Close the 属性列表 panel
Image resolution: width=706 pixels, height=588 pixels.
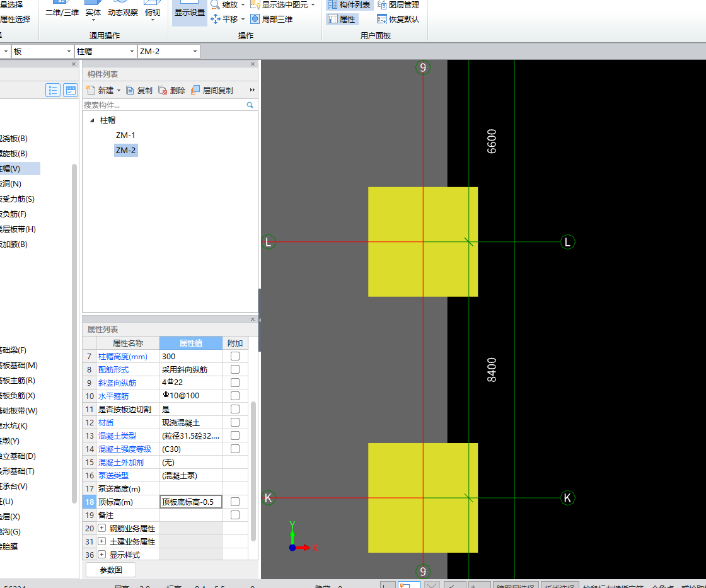pyautogui.click(x=253, y=320)
